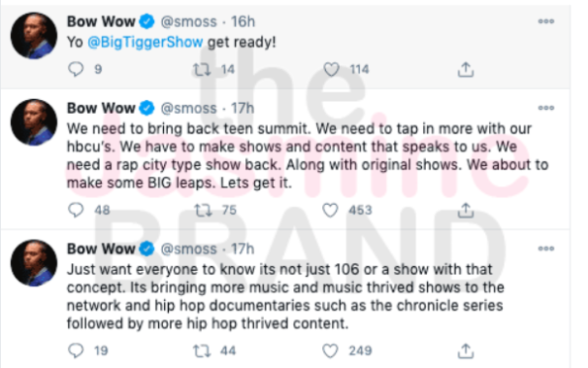Open more options on the 106 concept tweet
The width and height of the screenshot is (588, 368).
point(546,248)
